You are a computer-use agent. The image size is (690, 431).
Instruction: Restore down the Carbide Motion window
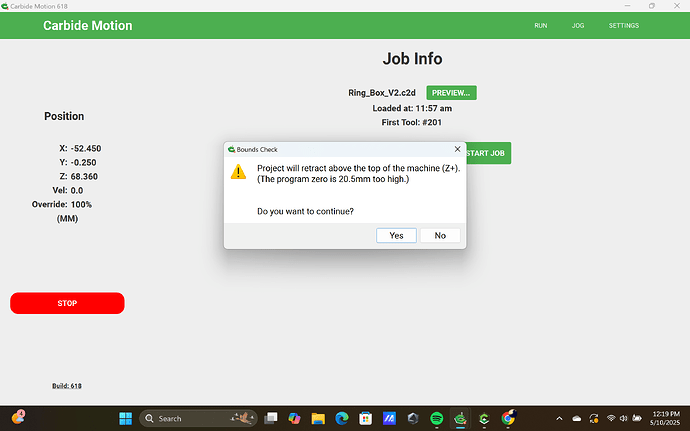click(x=652, y=6)
